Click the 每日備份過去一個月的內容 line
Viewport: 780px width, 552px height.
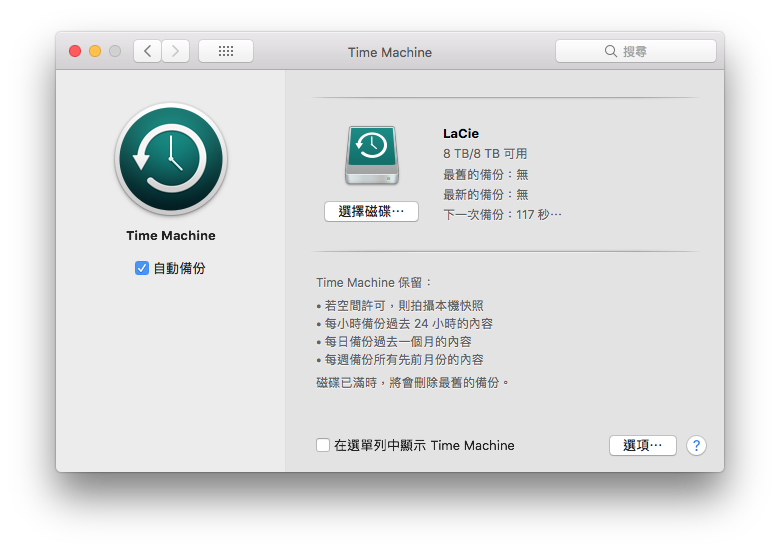click(x=394, y=342)
